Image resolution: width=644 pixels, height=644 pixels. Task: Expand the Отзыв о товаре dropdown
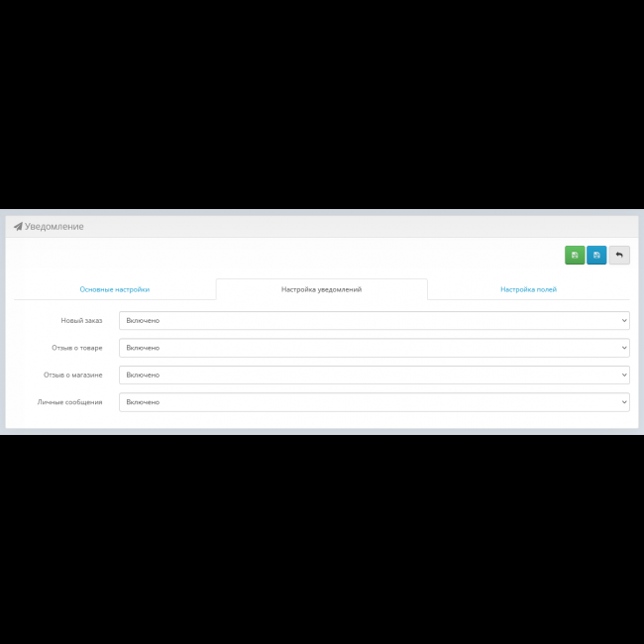click(374, 348)
